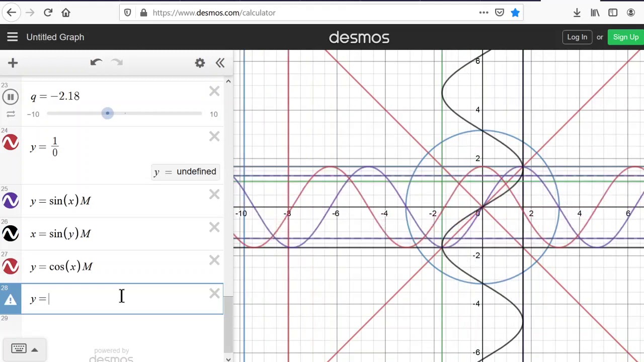Redo the expression change
Viewport: 644px width, 362px height.
[117, 62]
